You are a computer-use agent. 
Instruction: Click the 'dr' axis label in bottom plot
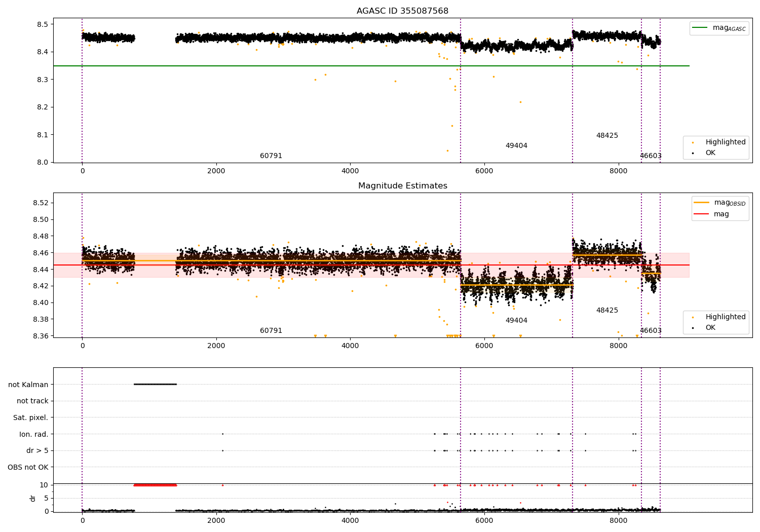coord(33,498)
